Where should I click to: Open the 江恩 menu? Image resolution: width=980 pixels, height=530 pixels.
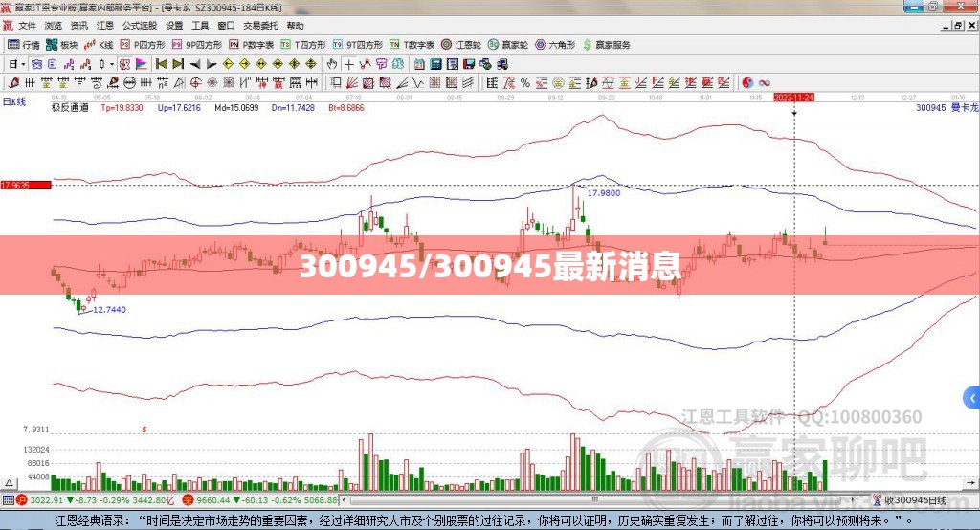point(105,26)
